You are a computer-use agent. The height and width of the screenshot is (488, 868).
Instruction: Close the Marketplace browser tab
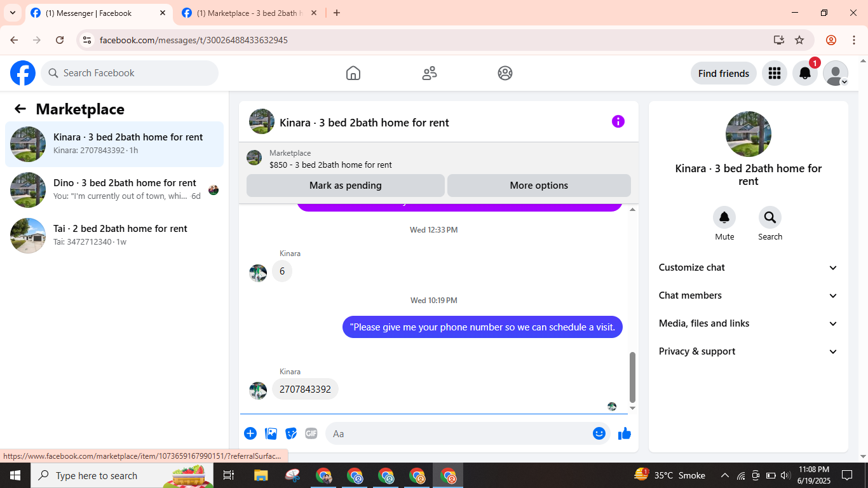pos(314,13)
